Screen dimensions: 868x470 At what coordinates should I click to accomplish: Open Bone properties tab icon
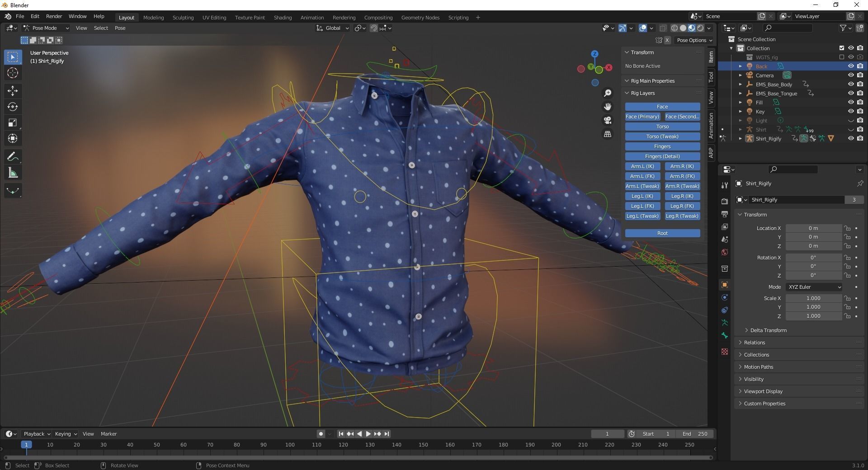pyautogui.click(x=725, y=335)
